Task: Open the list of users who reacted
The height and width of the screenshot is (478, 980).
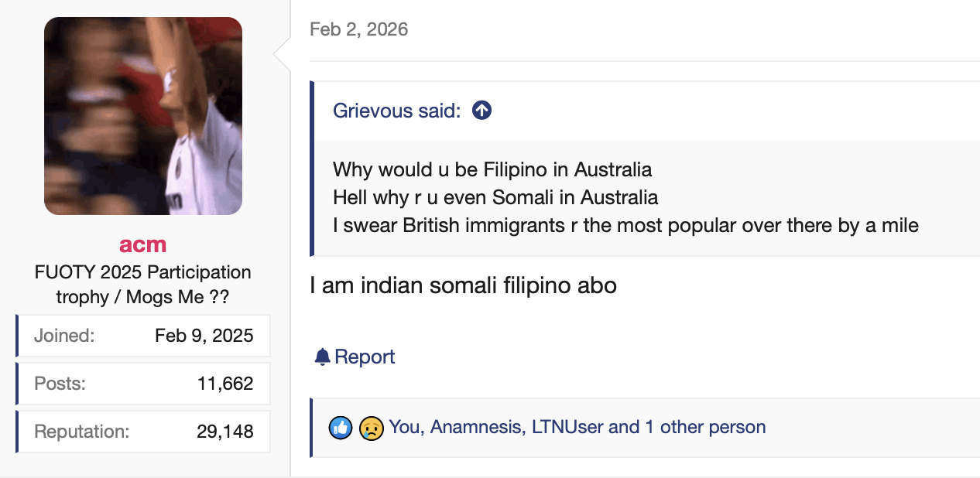Action: (577, 427)
